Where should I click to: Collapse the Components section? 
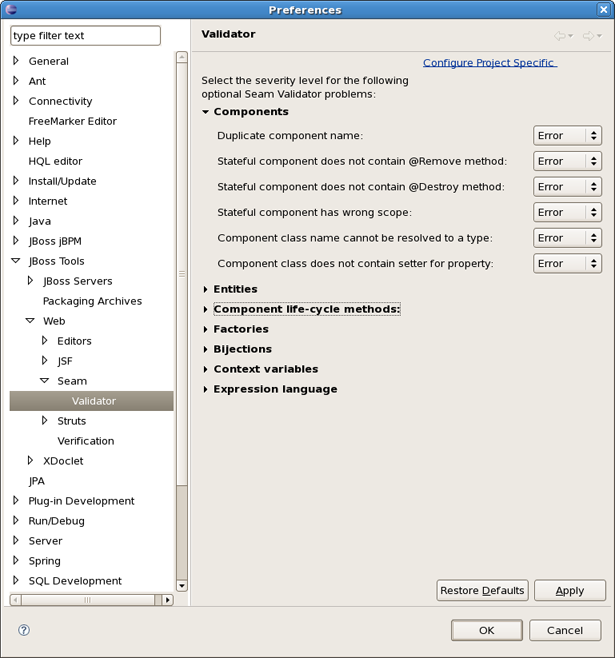pyautogui.click(x=206, y=112)
